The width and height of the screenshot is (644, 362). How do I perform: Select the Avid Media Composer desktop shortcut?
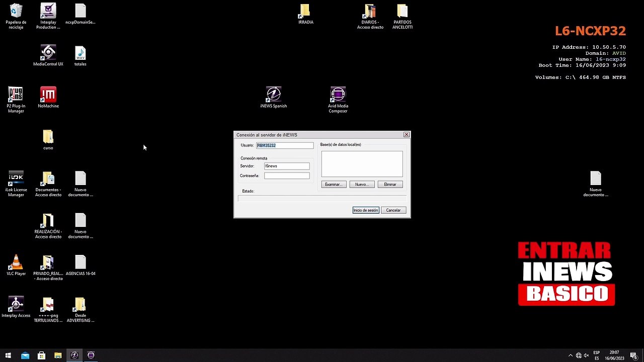coord(338,100)
